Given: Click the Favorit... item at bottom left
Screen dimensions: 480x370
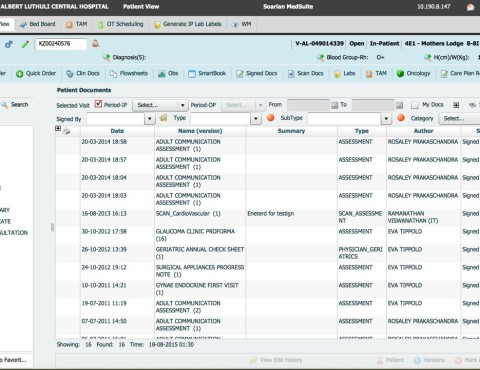Looking at the screenshot, I should pyautogui.click(x=13, y=360).
